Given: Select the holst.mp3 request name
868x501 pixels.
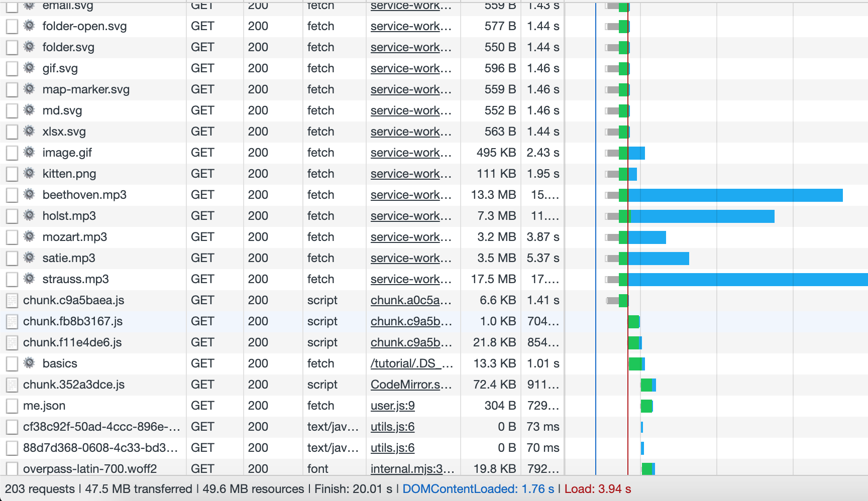Looking at the screenshot, I should pyautogui.click(x=69, y=216).
